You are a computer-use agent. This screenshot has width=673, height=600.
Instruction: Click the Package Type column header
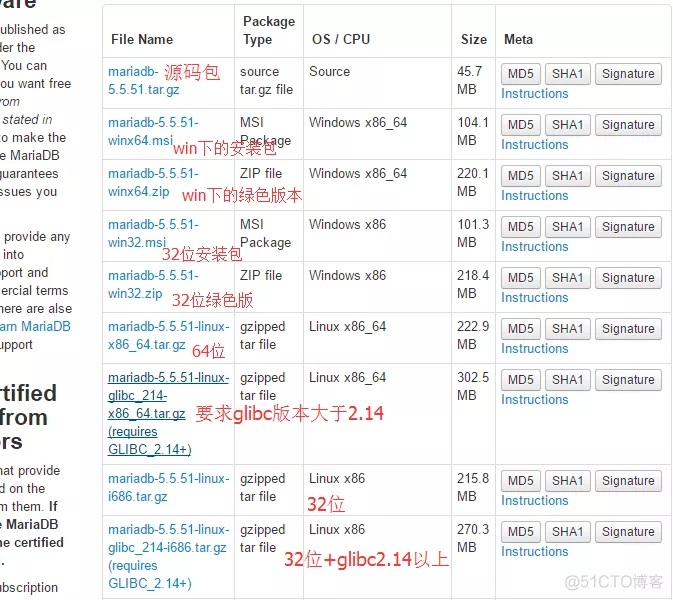(x=269, y=30)
